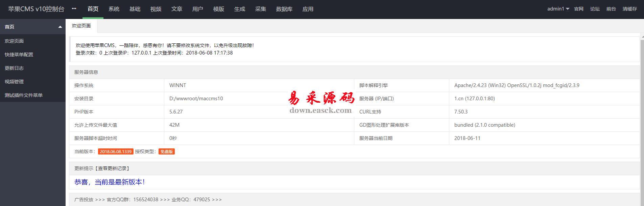This screenshot has width=644, height=206.
Task: Open 快捷菜单配置 in the sidebar
Action: coord(19,55)
